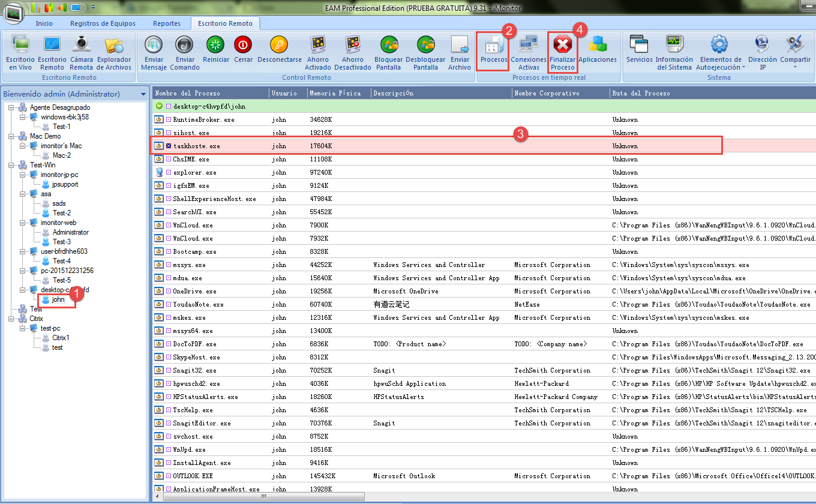Image resolution: width=816 pixels, height=504 pixels.
Task: Collapse the Citrix tree group
Action: point(11,319)
